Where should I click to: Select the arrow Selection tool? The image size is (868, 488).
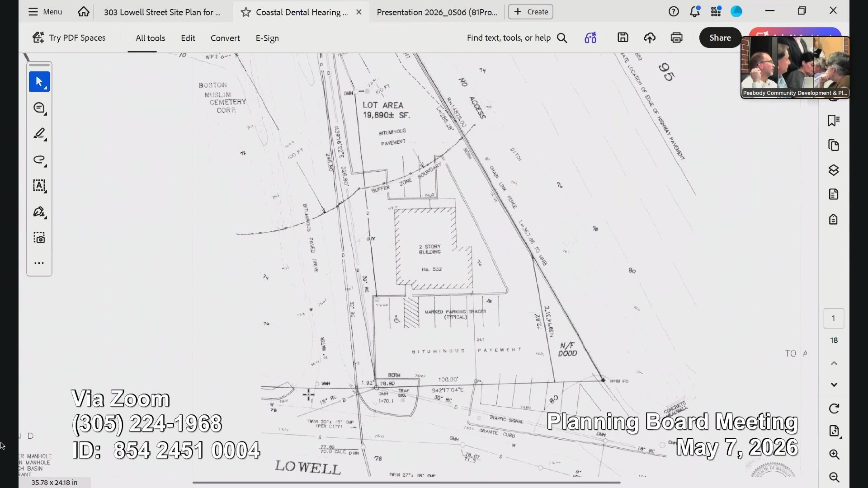pyautogui.click(x=39, y=82)
